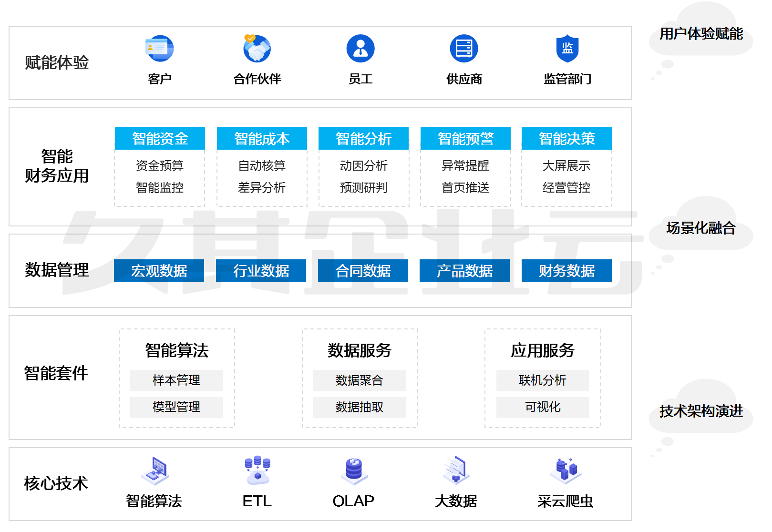772x532 pixels.
Task: Click the 样本管理 item
Action: click(176, 380)
